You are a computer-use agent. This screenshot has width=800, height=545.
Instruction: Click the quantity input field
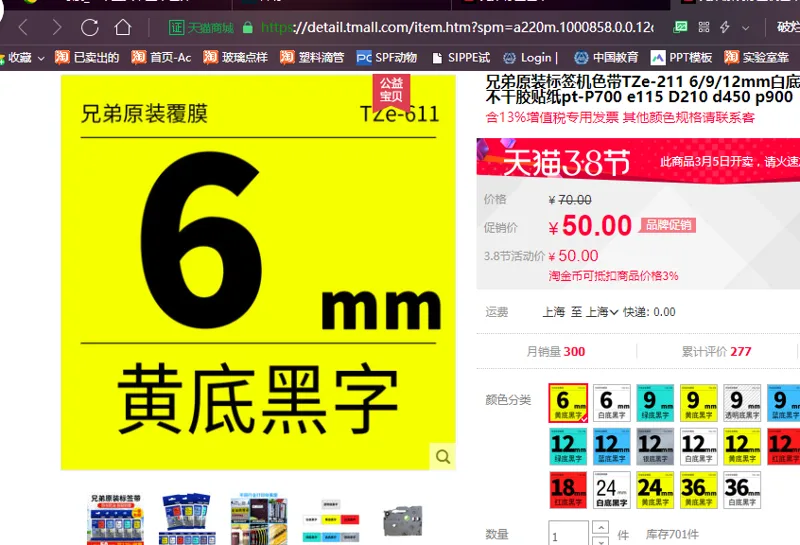(568, 534)
